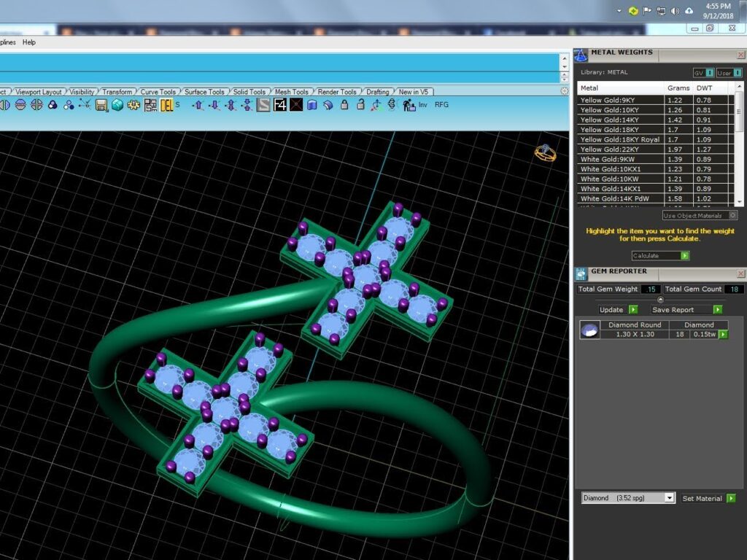Screen dimensions: 747x560
Task: Click the metal list scroll down arrow
Action: tap(739, 202)
